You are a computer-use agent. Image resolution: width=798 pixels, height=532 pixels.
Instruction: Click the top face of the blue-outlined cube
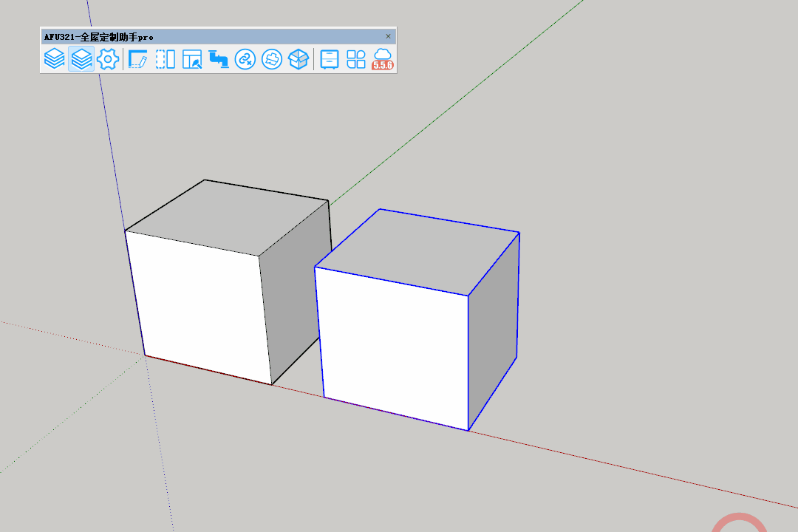417,251
